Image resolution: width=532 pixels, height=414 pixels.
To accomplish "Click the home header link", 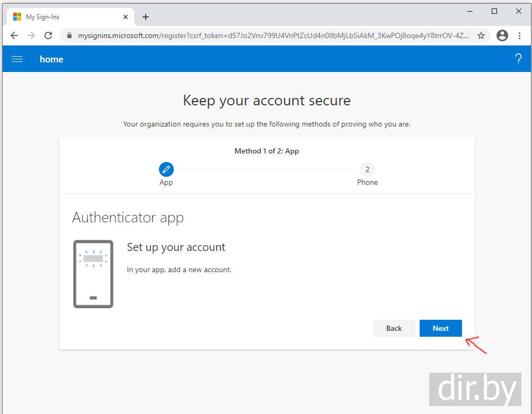I will [x=51, y=59].
